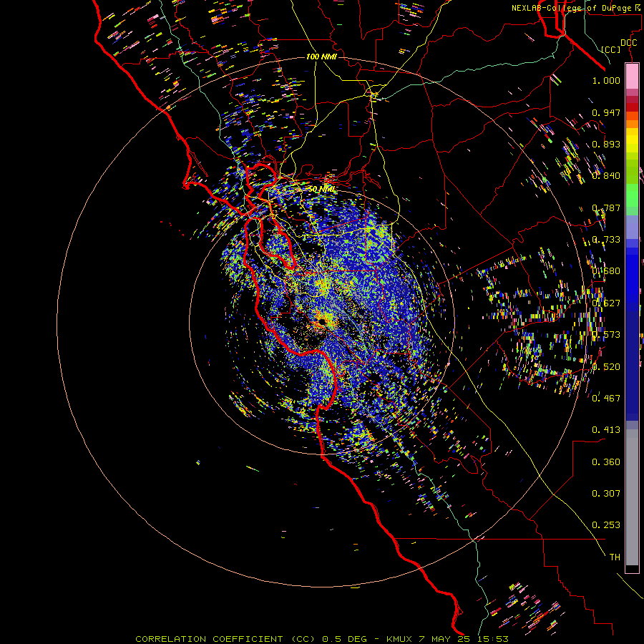Click the KMUX station identifier in caption
Image resolution: width=644 pixels, height=644 pixels.
pyautogui.click(x=399, y=639)
